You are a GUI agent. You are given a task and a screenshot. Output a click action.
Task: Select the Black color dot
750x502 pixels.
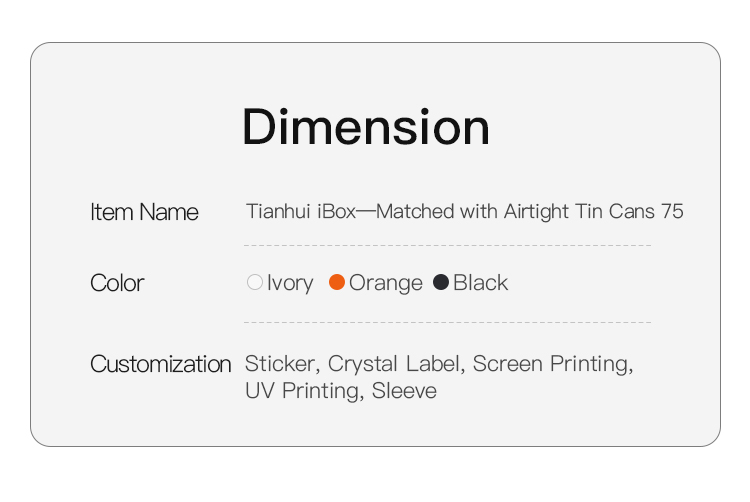click(441, 282)
